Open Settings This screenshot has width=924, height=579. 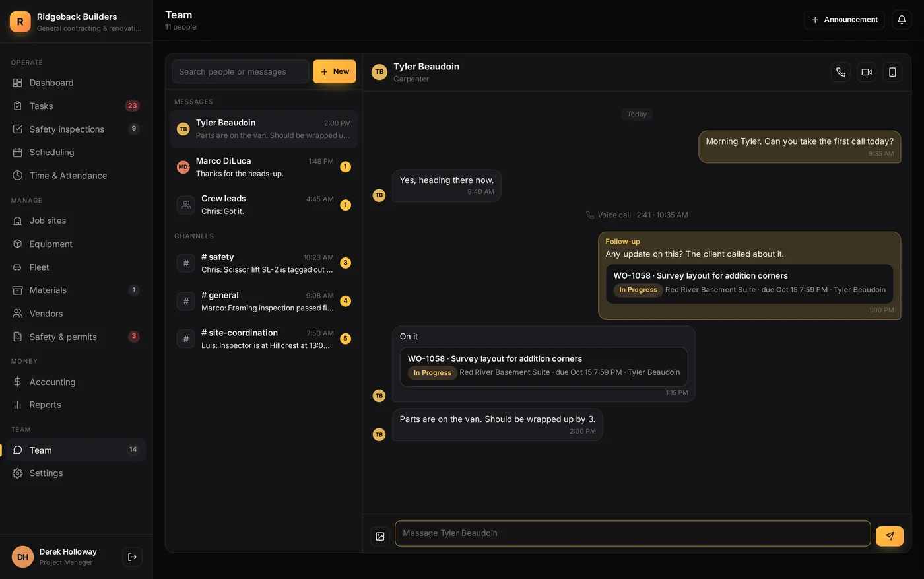click(x=76, y=473)
